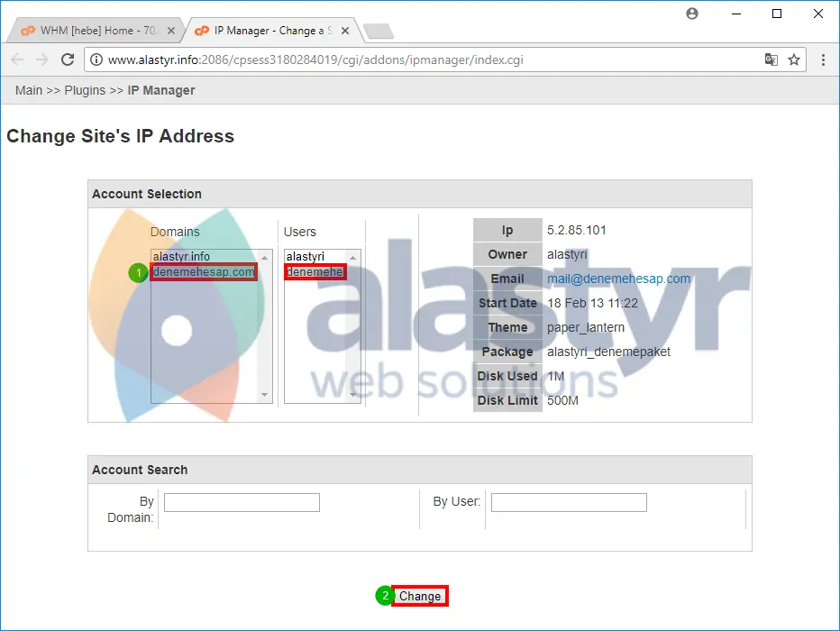Navigate to the Main breadcrumb link

coord(28,90)
